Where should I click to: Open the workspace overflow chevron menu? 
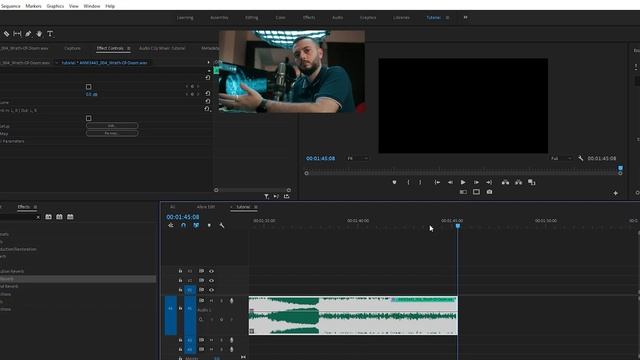click(465, 18)
